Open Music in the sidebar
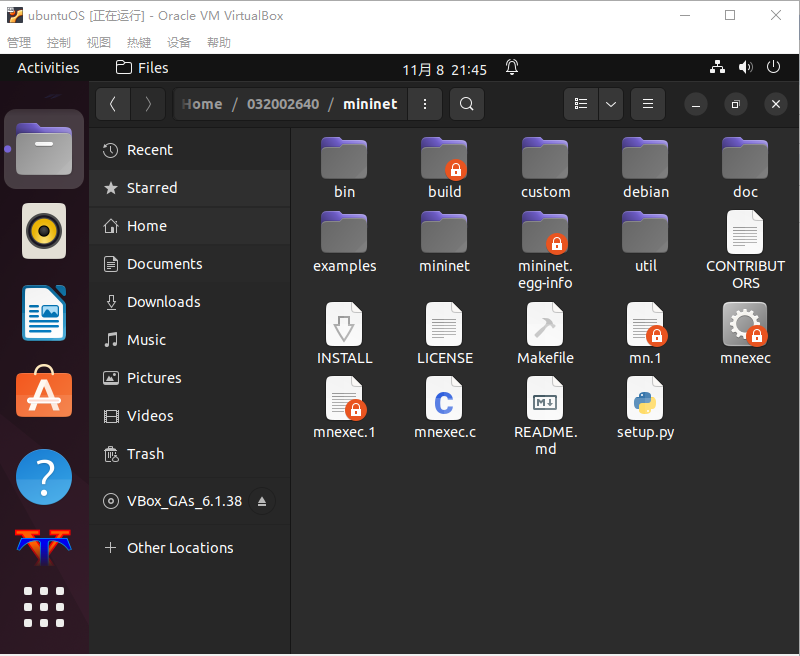The width and height of the screenshot is (800, 656). (x=190, y=340)
